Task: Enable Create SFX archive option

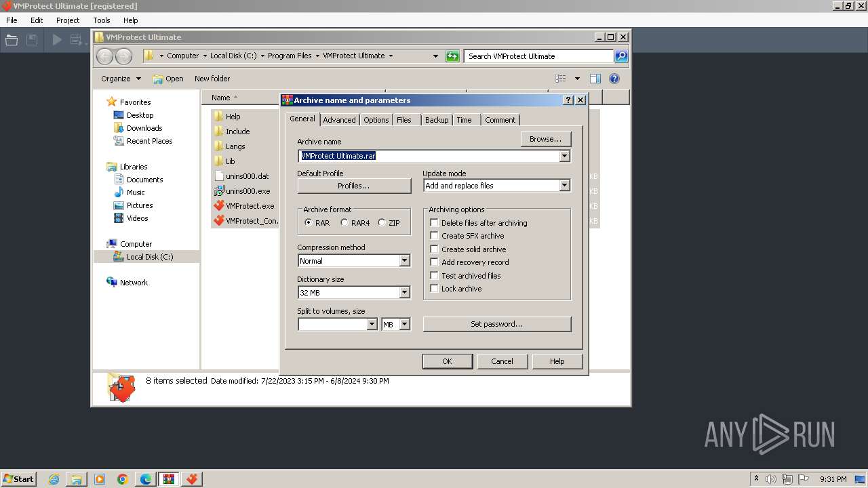Action: click(x=435, y=236)
